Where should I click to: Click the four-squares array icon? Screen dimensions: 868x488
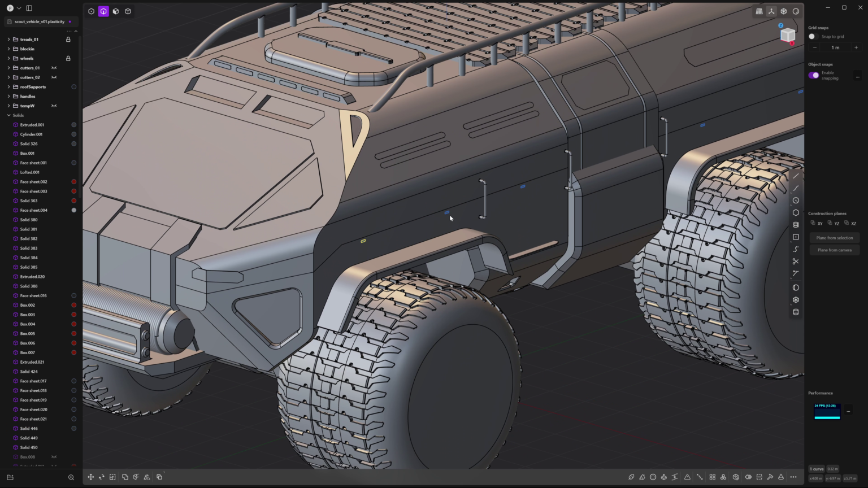pyautogui.click(x=712, y=477)
